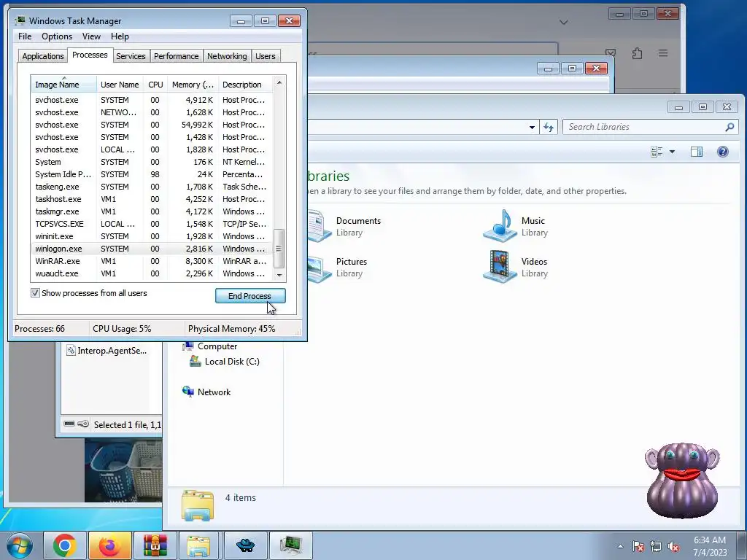Viewport: 747px width, 560px height.
Task: Click the laundry baskets image thumbnail
Action: (123, 470)
